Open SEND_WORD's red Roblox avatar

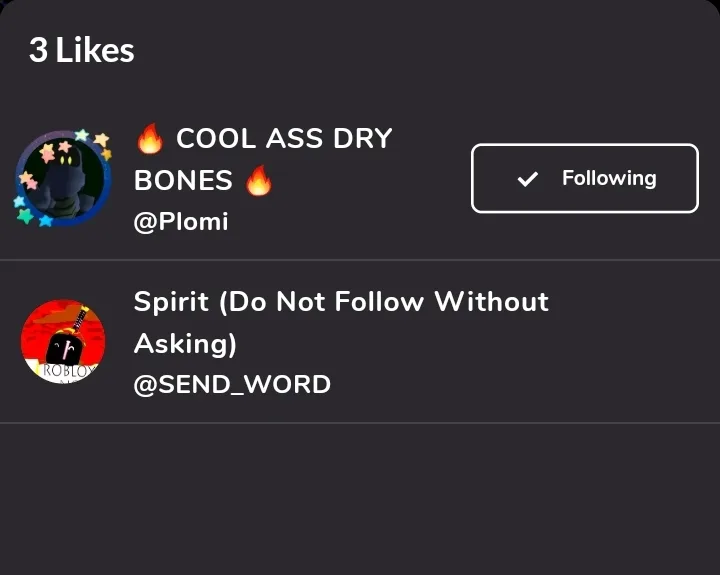coord(62,341)
